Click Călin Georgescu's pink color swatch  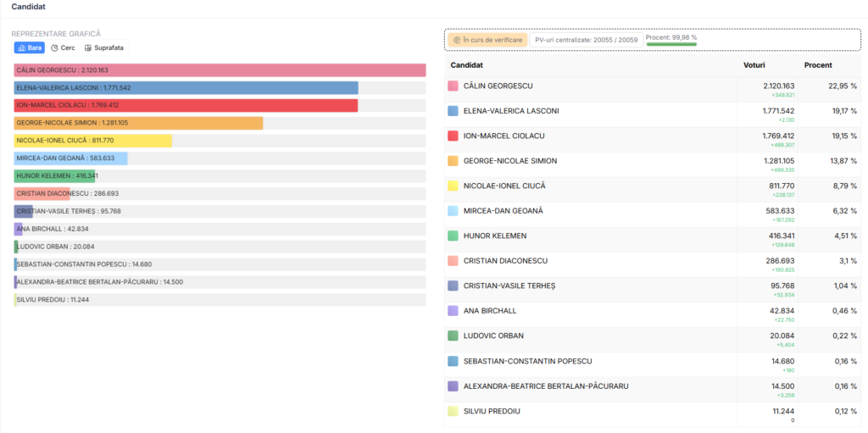click(453, 86)
